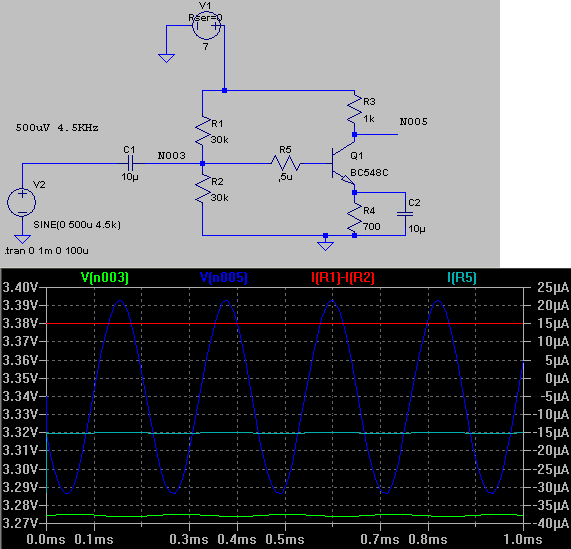The width and height of the screenshot is (571, 549).
Task: Click capacitor C2 symbol
Action: pyautogui.click(x=405, y=214)
